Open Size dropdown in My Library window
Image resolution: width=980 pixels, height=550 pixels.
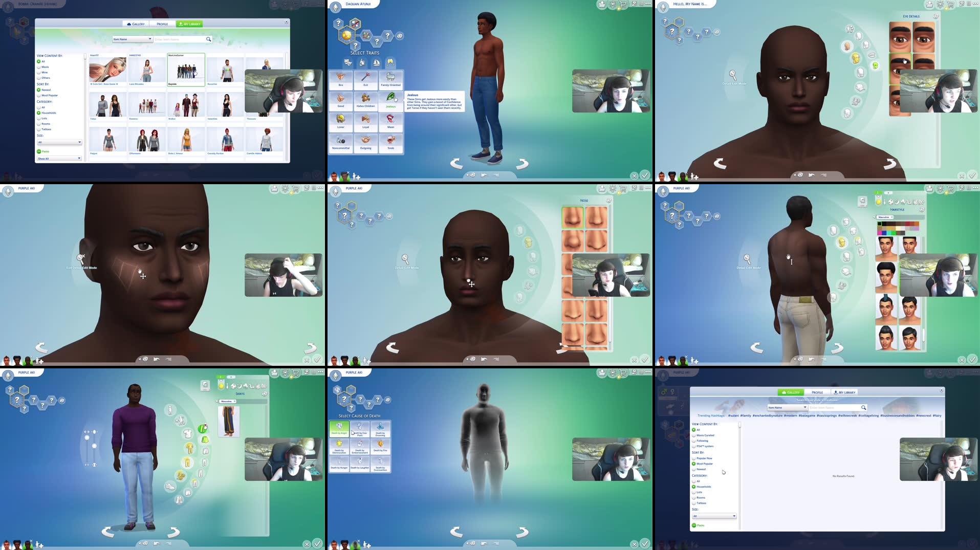pyautogui.click(x=59, y=142)
